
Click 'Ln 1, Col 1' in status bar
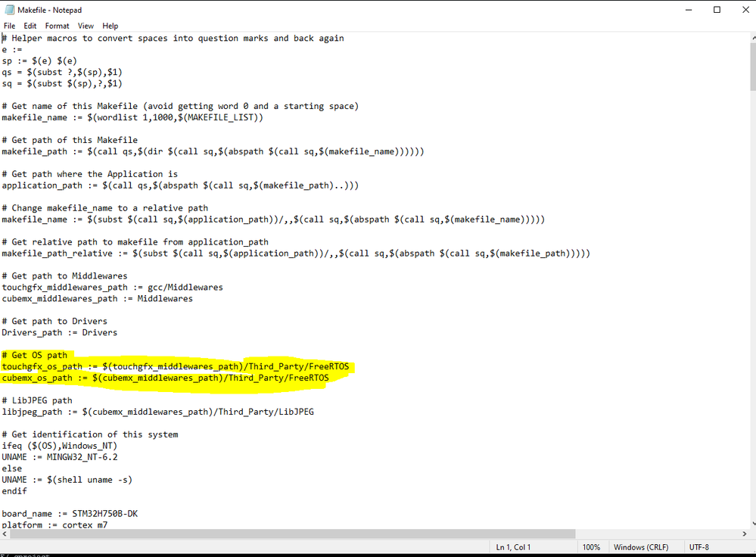click(513, 547)
